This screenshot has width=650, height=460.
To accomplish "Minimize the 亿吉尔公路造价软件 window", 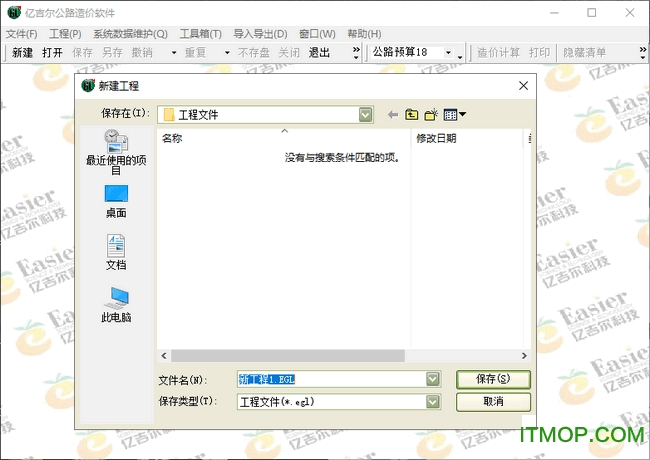I will [x=554, y=13].
